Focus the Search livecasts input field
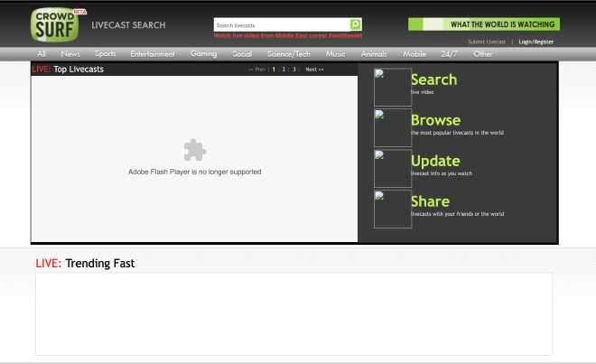Image resolution: width=596 pixels, height=364 pixels. 281,25
